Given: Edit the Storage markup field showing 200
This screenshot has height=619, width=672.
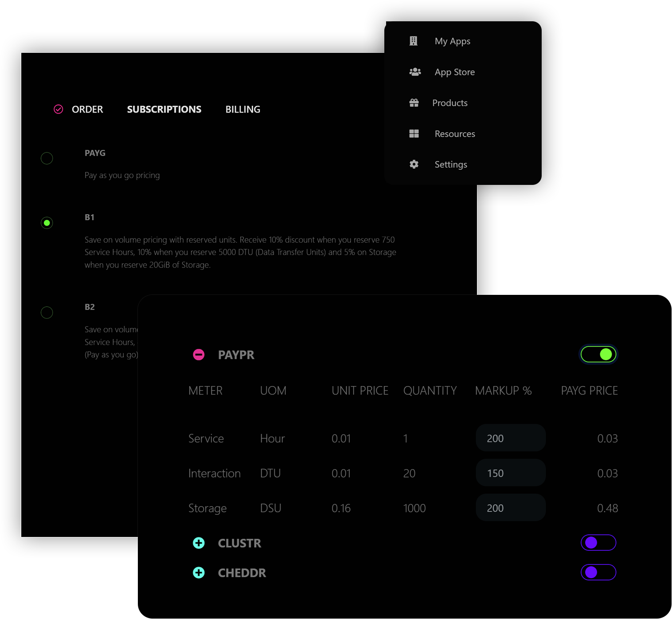Looking at the screenshot, I should click(x=511, y=508).
